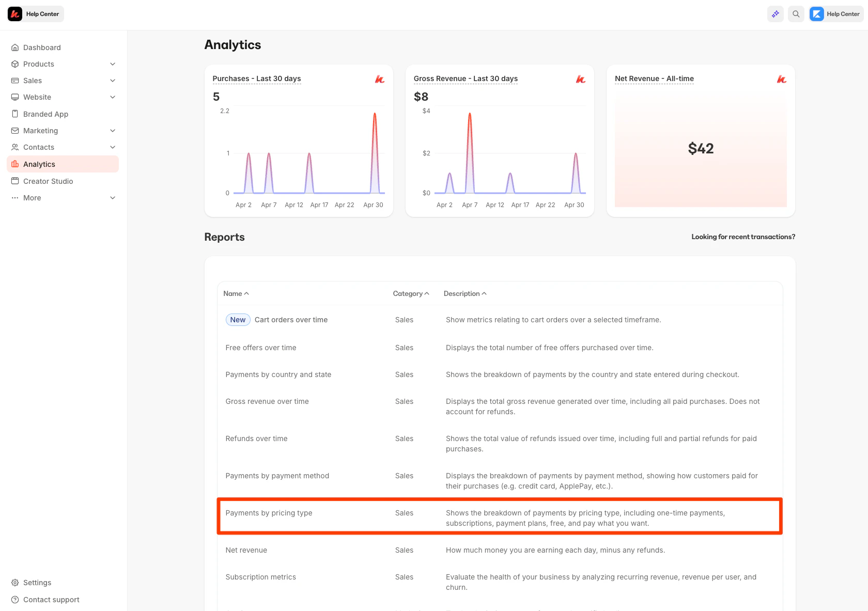Click the Kajabi icon on the Net Revenue card

781,79
